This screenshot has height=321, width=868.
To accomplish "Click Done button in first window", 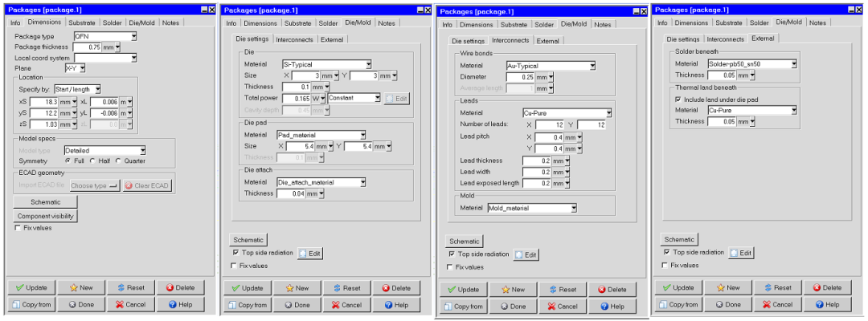I will click(x=81, y=304).
